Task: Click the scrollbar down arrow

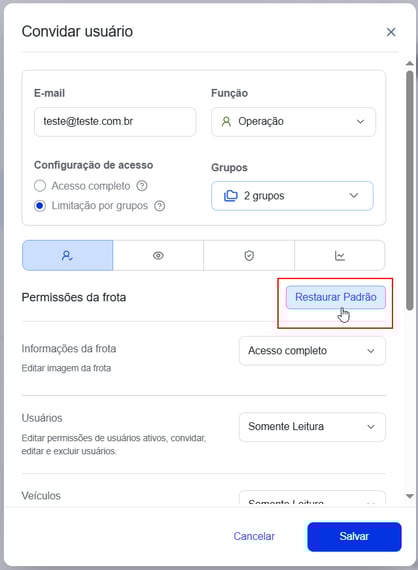Action: pyautogui.click(x=410, y=496)
